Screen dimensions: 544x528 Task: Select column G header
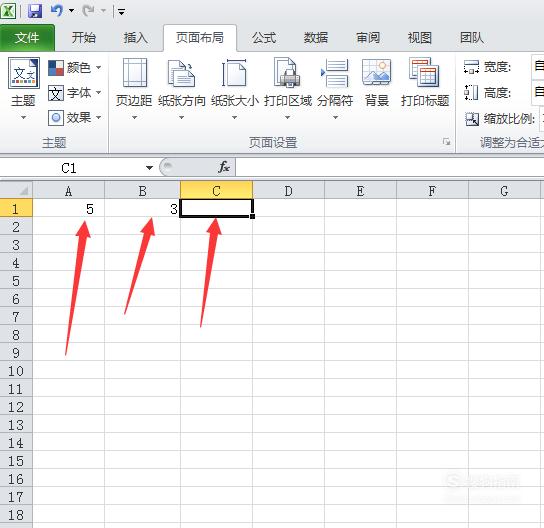tap(504, 190)
